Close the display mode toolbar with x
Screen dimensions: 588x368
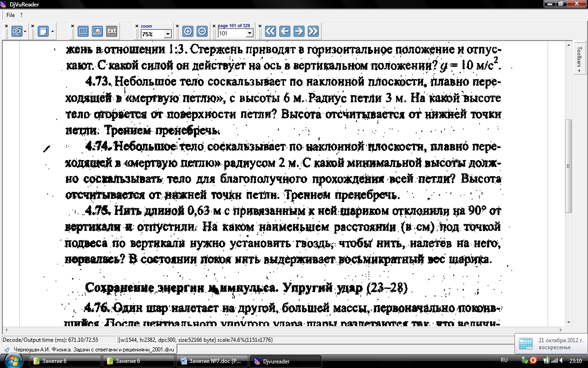pos(7,26)
